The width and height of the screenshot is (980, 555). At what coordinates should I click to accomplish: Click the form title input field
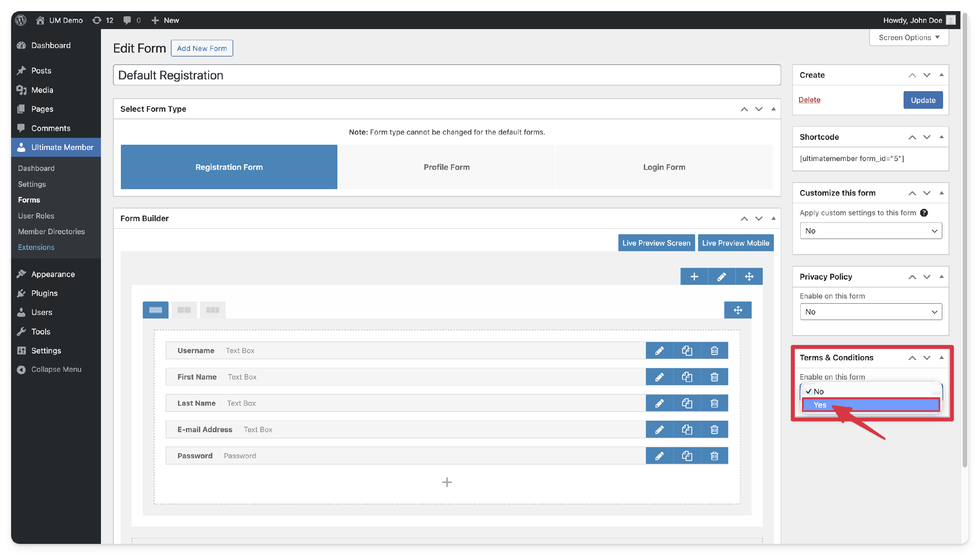click(446, 75)
